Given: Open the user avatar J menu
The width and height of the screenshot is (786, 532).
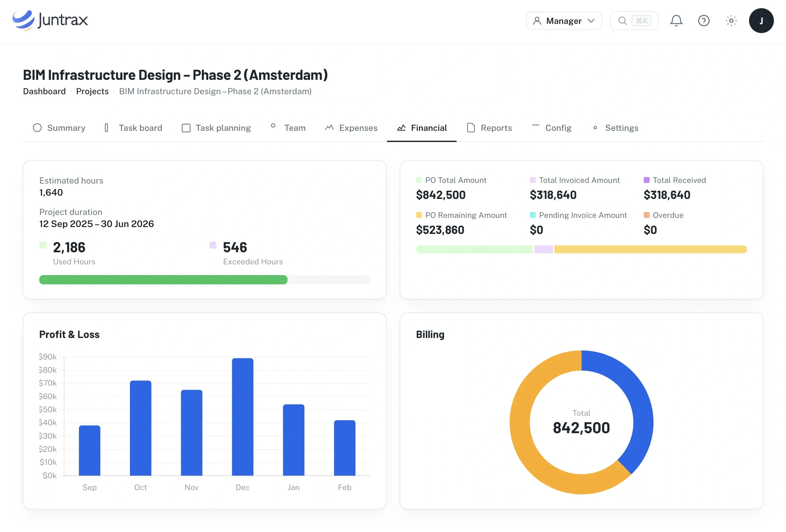Looking at the screenshot, I should (x=761, y=21).
